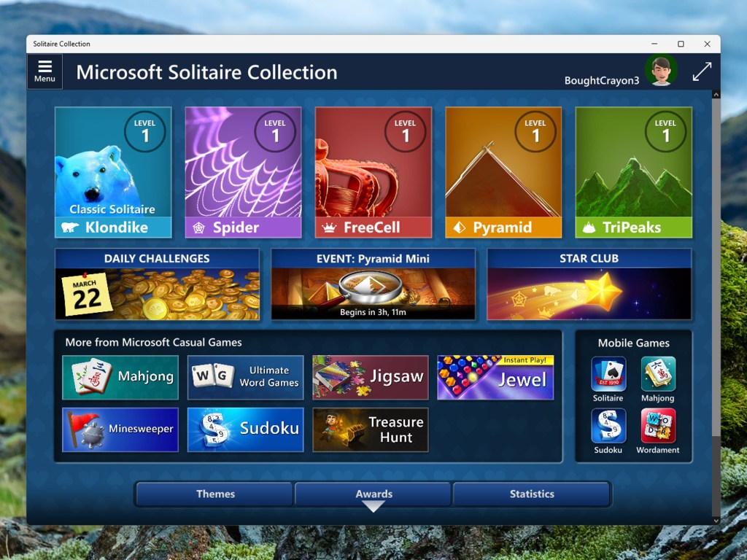Open the March 22 Daily Challenges
Image resolution: width=747 pixels, height=560 pixels.
point(157,284)
